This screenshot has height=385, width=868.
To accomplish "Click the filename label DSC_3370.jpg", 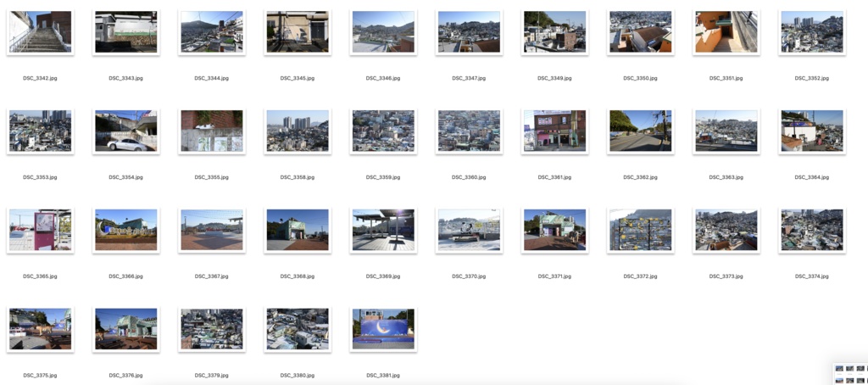I will (x=469, y=276).
